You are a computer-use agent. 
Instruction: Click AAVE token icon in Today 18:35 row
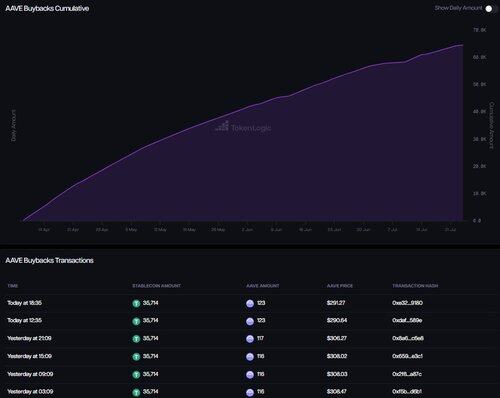250,303
